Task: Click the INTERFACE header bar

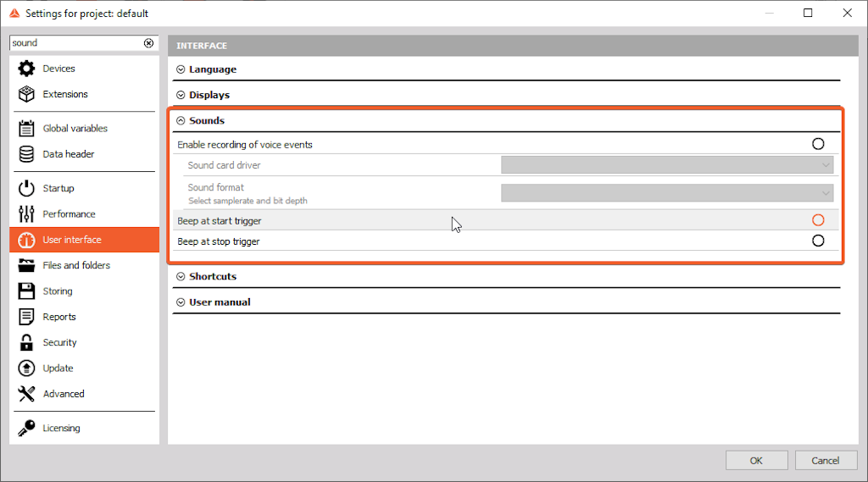Action: coord(513,46)
